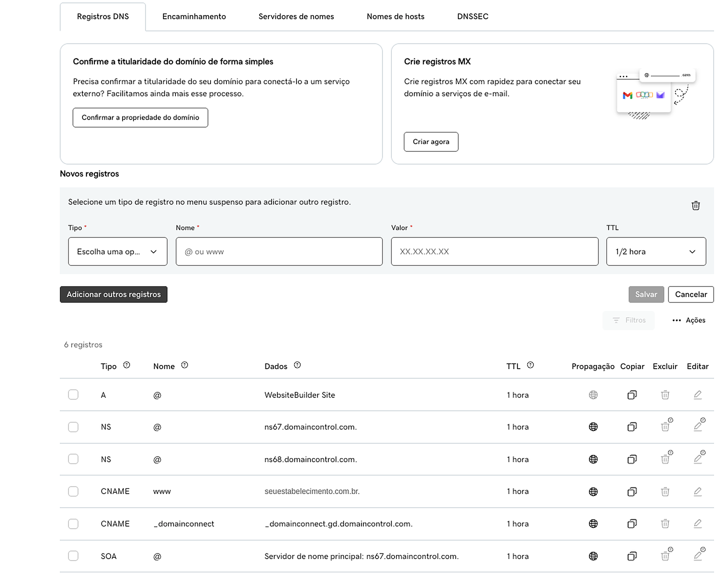Open help icon next to Nome column header
This screenshot has width=728, height=580.
pyautogui.click(x=184, y=365)
